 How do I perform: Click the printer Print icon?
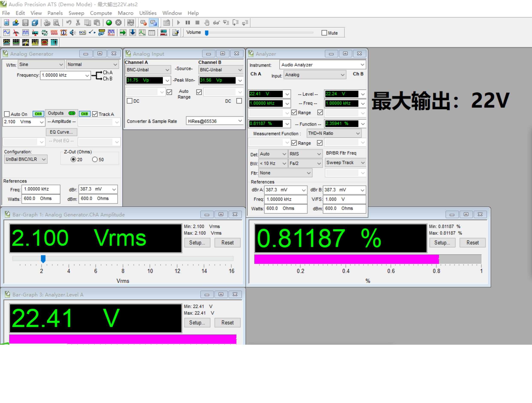[47, 23]
